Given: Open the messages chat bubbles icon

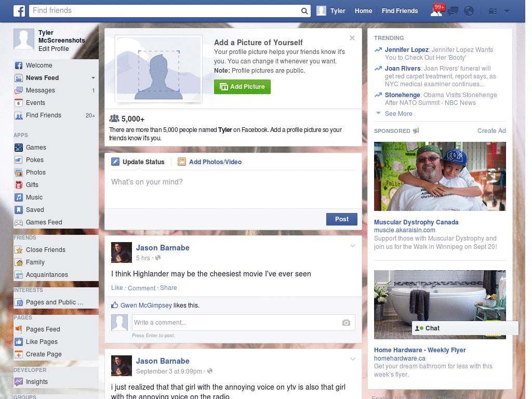Looking at the screenshot, I should [x=453, y=11].
